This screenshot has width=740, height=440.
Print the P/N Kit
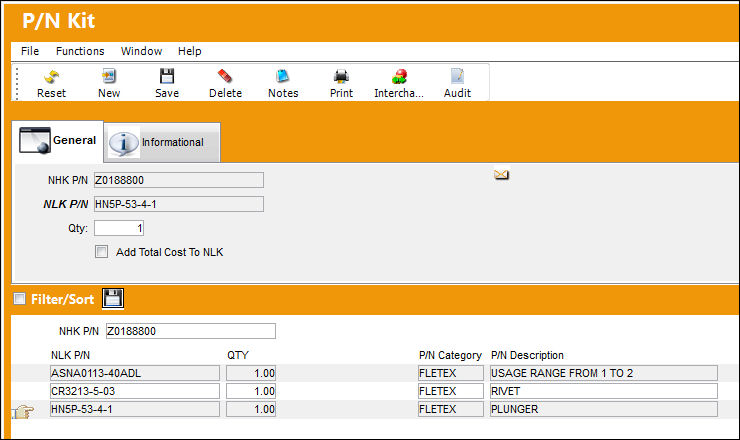click(x=341, y=76)
